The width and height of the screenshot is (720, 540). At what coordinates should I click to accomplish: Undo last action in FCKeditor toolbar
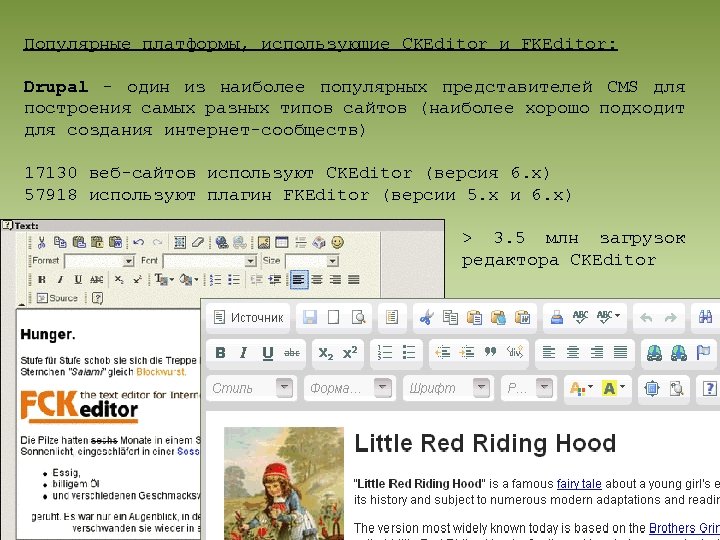[138, 242]
